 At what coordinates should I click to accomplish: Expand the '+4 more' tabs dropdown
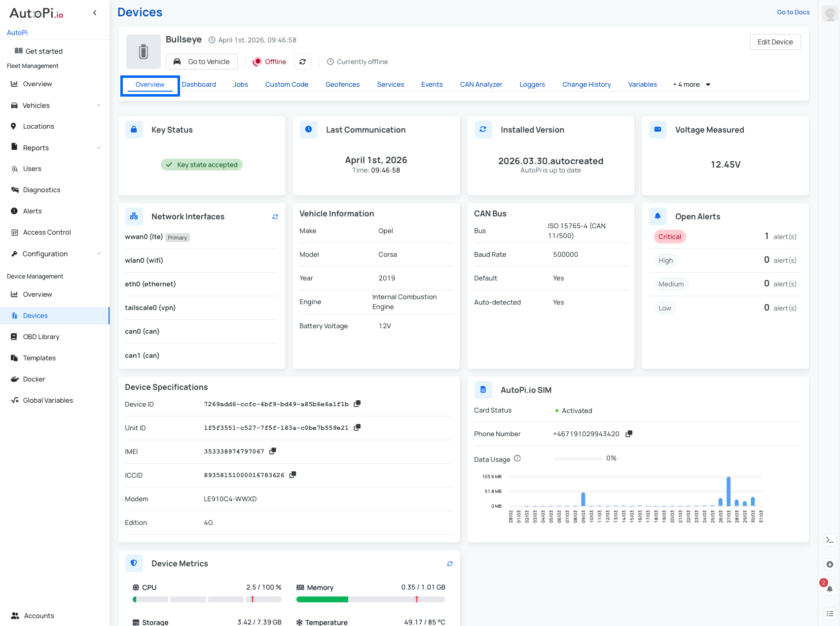691,84
